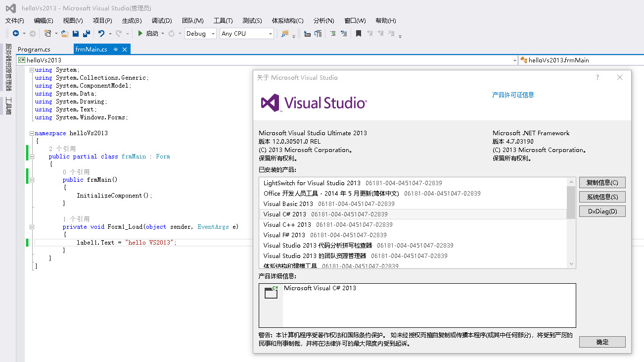The height and width of the screenshot is (362, 644).
Task: Click the Next Bookmark icon
Action: [380, 34]
